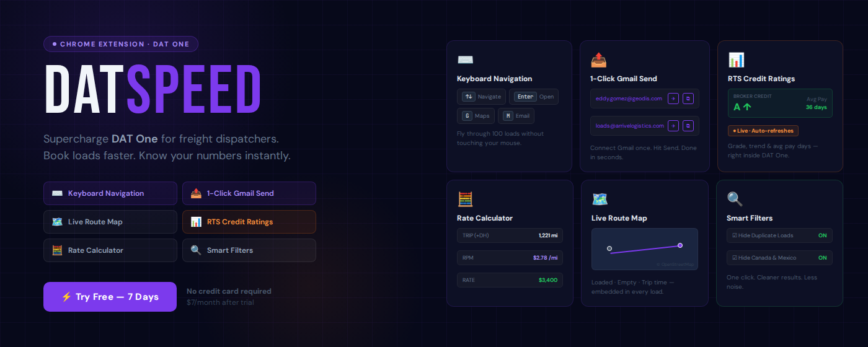This screenshot has width=868, height=347.
Task: Click the purple destination dot on the route map
Action: click(680, 245)
